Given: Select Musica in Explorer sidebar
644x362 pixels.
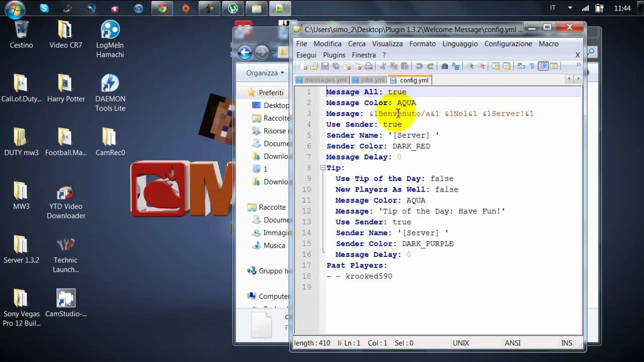Looking at the screenshot, I should (269, 245).
